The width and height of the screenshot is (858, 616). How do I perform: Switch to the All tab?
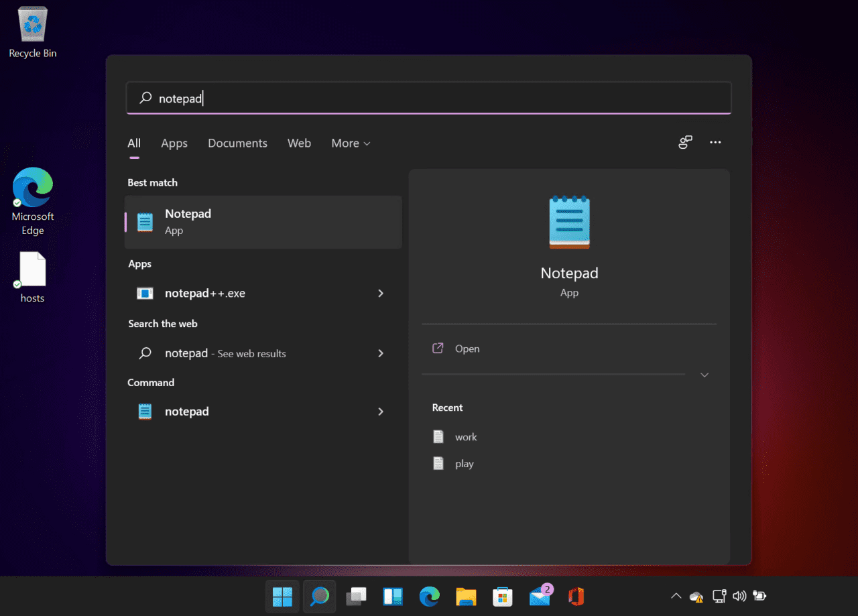click(134, 143)
